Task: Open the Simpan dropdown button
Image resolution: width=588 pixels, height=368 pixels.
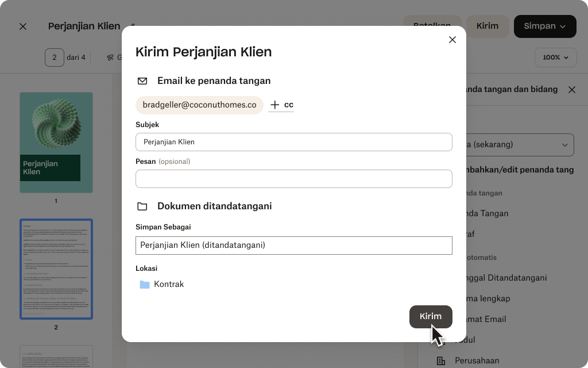Action: pos(545,26)
